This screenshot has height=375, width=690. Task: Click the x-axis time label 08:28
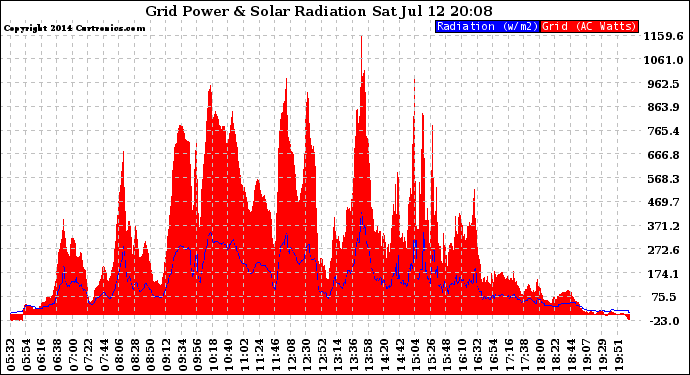(x=134, y=354)
